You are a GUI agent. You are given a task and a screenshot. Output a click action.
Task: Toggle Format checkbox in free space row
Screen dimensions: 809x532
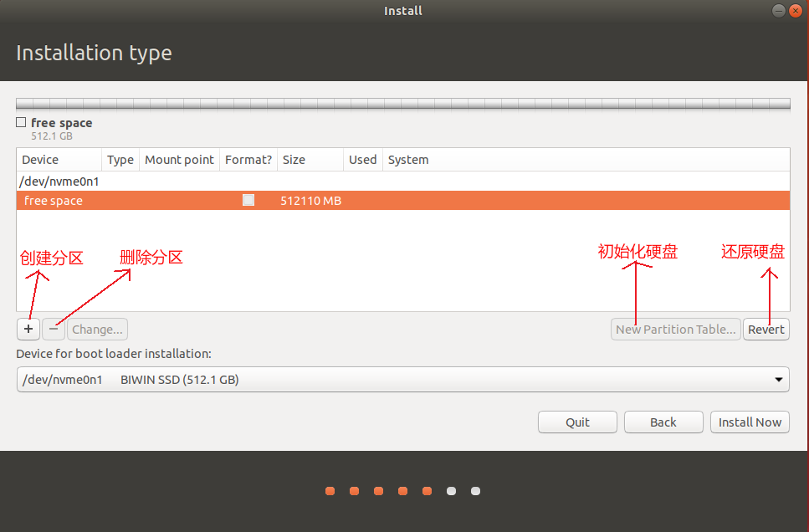tap(248, 200)
